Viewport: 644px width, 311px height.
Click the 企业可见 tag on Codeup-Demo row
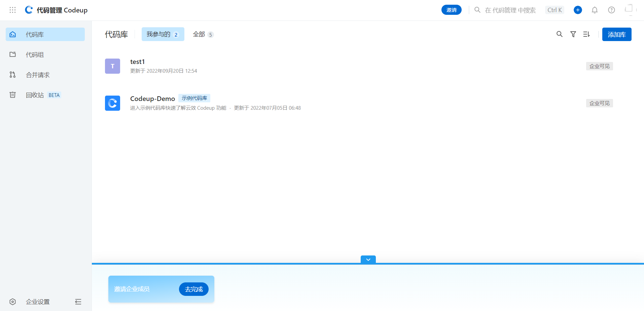pos(599,103)
